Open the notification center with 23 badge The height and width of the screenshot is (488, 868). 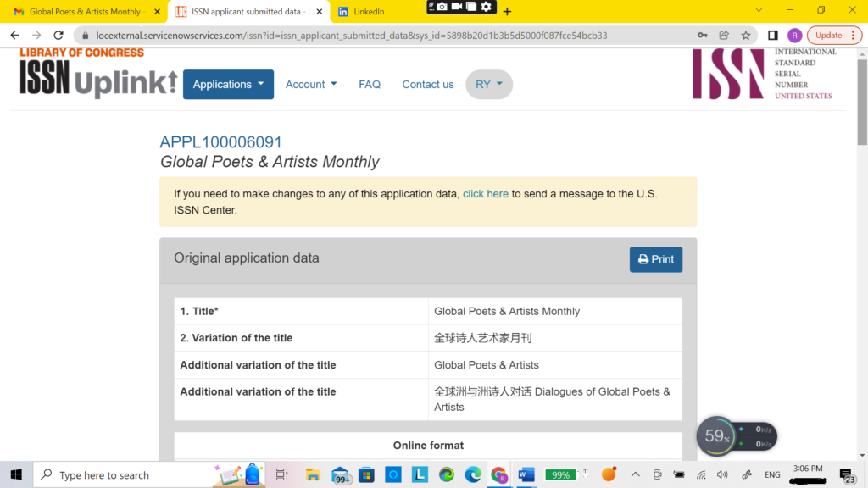point(847,474)
